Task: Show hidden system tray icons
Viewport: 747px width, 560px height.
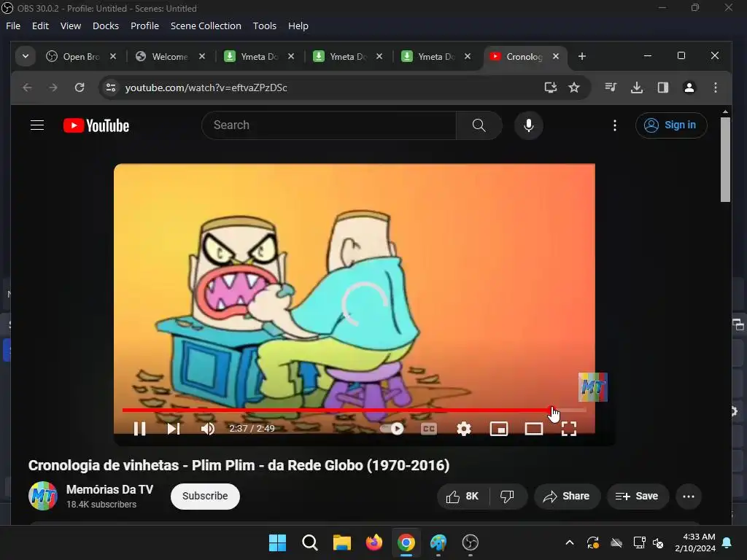Action: point(569,542)
